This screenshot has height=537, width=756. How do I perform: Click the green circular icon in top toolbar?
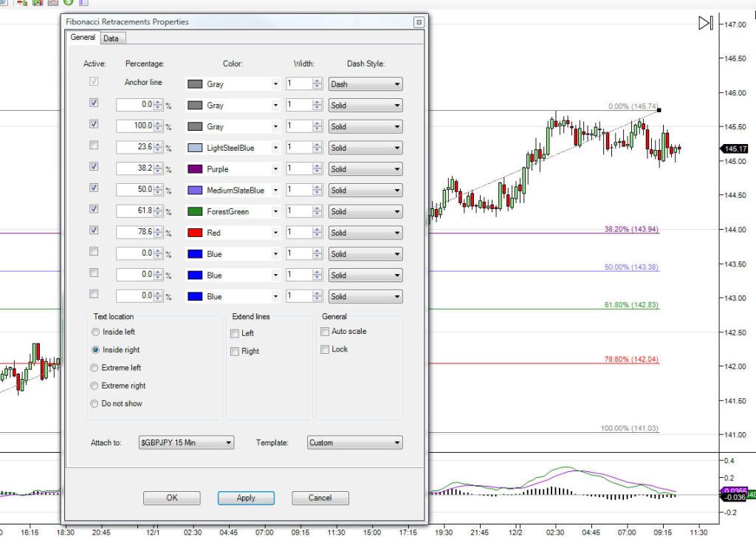pos(68,2)
